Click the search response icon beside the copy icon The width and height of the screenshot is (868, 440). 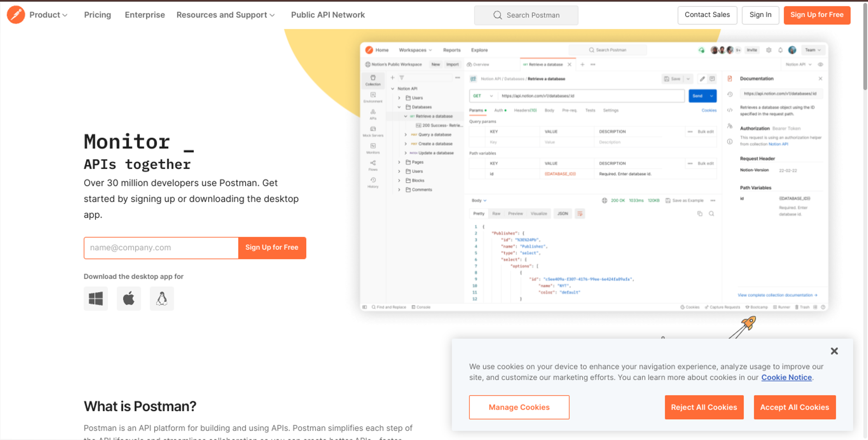click(x=711, y=214)
